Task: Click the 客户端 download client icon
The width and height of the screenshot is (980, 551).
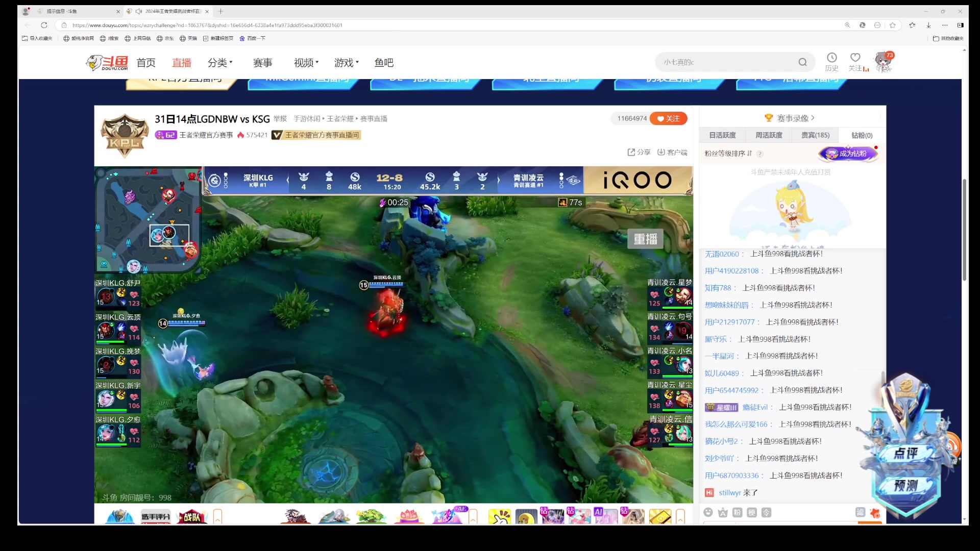Action: point(661,152)
